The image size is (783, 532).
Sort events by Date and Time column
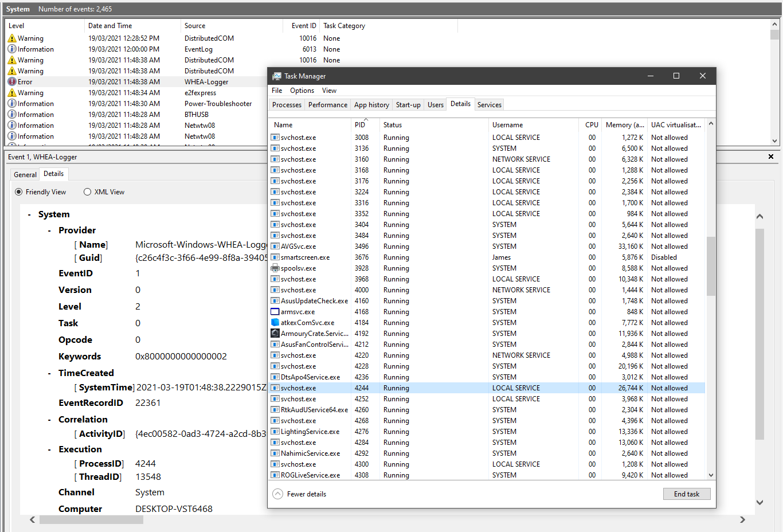click(x=133, y=26)
